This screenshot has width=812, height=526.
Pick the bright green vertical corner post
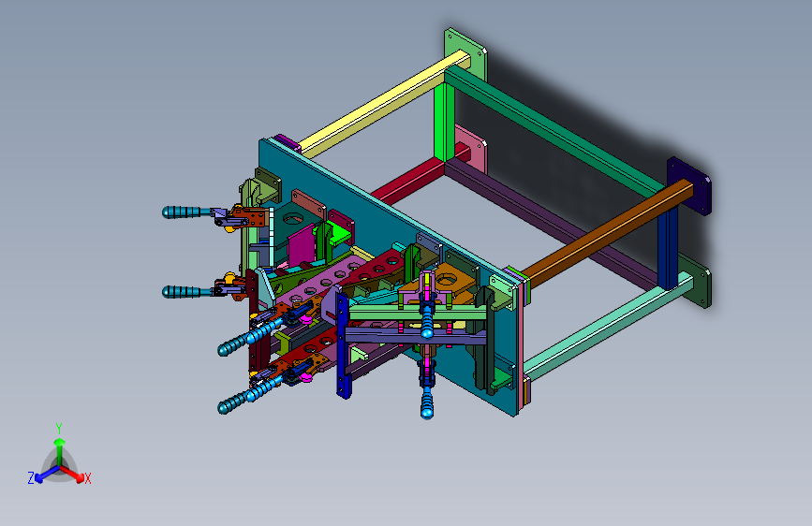(x=444, y=123)
